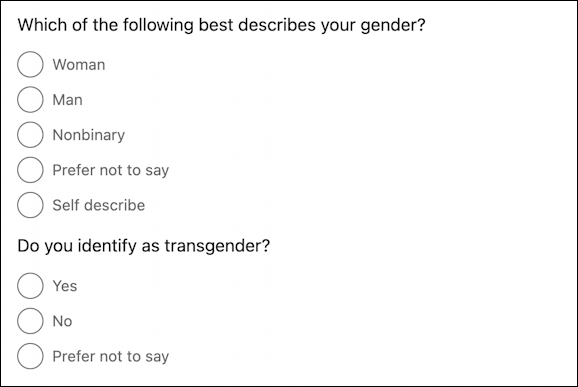Select the Woman radio button

30,64
